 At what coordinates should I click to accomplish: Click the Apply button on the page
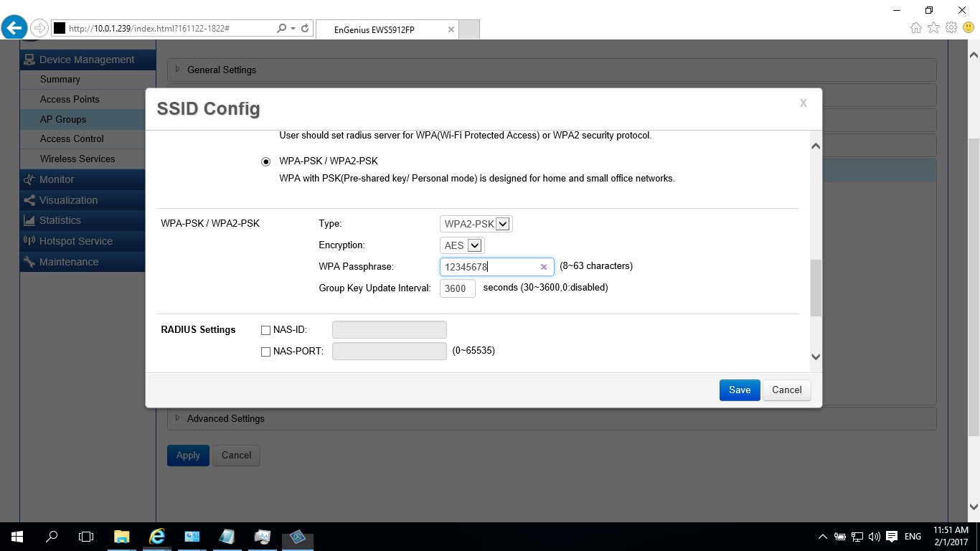[188, 456]
